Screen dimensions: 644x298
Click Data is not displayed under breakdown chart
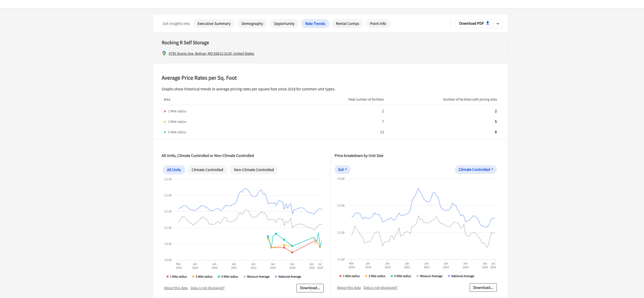coord(380,288)
